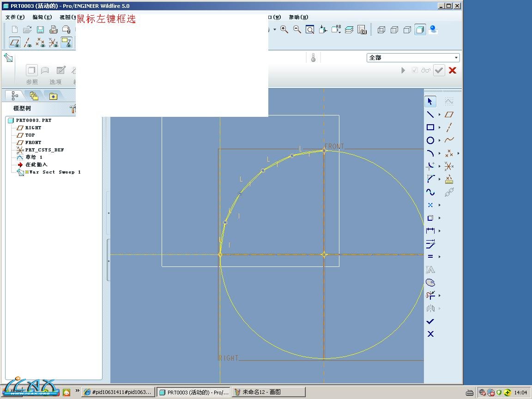The height and width of the screenshot is (399, 532).
Task: Click the save disk icon
Action: click(x=41, y=30)
